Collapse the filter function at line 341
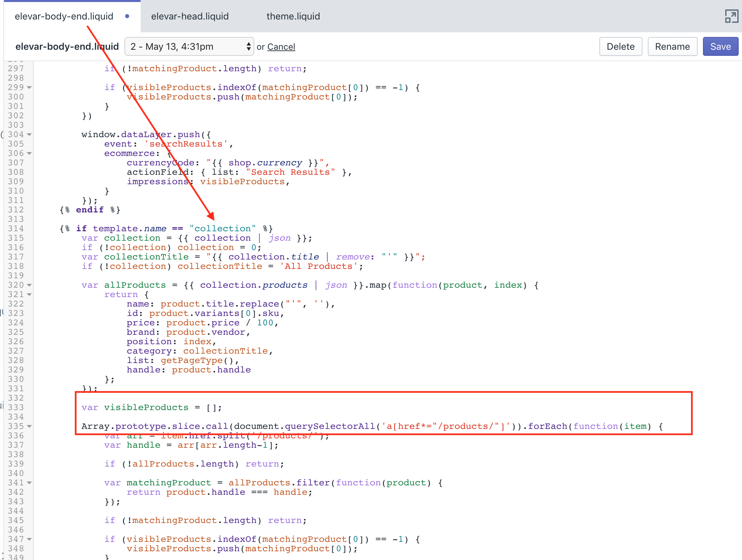 [30, 483]
